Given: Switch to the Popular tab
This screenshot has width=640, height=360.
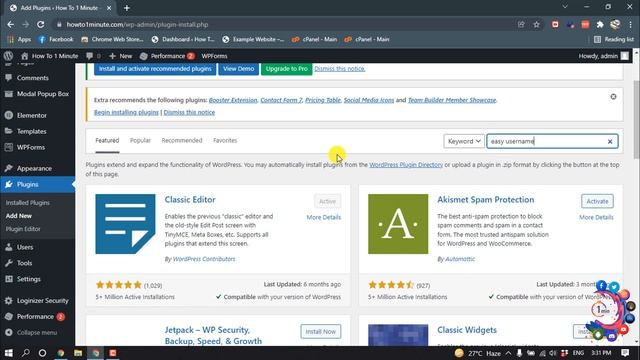Looking at the screenshot, I should (x=140, y=140).
